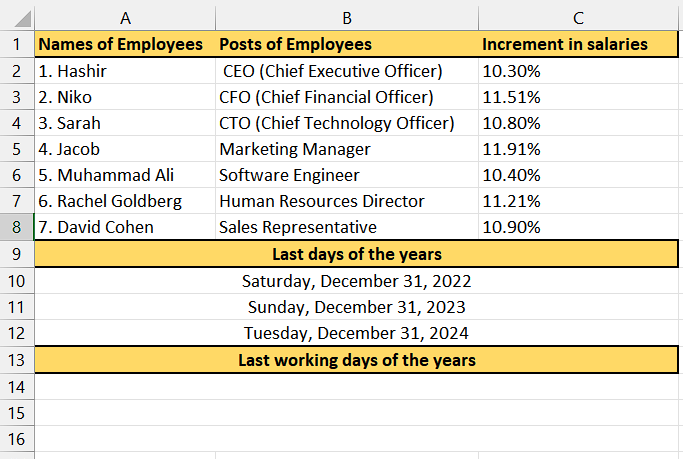Select column A header
The image size is (683, 459).
(x=125, y=18)
